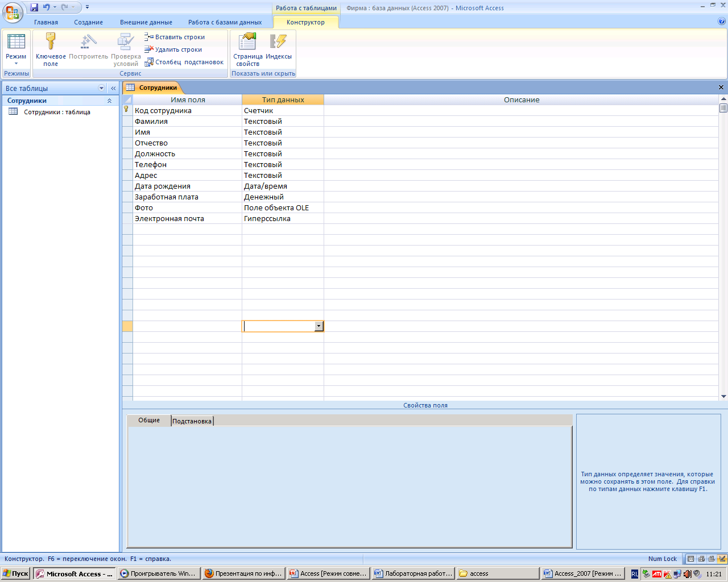This screenshot has height=582, width=728.
Task: Click the Пуск start button
Action: (x=16, y=573)
